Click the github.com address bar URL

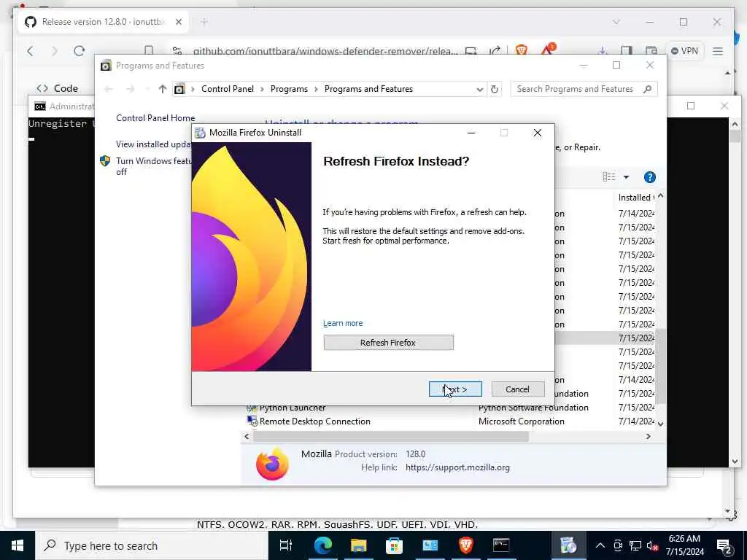pyautogui.click(x=325, y=51)
